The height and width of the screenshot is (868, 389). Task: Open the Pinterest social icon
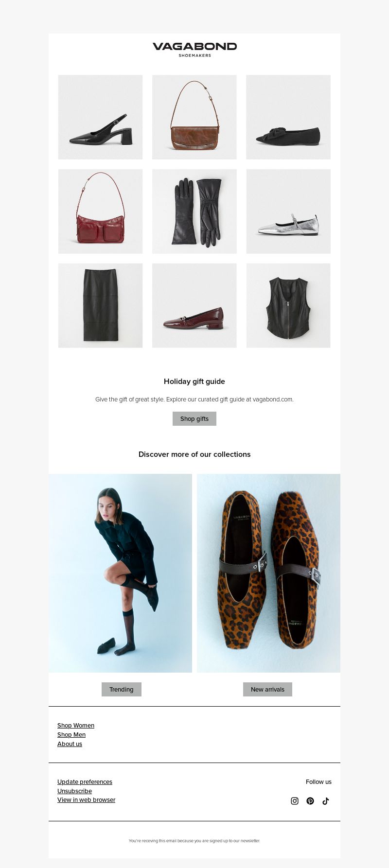[x=310, y=801]
